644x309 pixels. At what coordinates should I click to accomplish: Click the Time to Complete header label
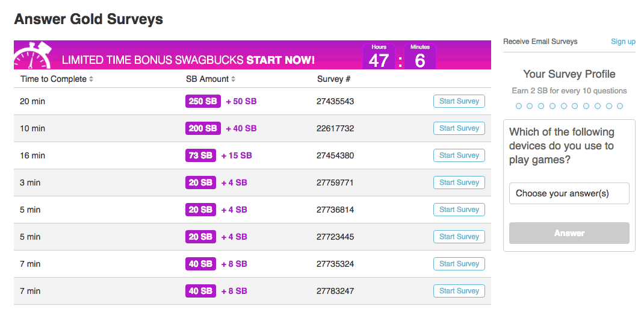(54, 80)
